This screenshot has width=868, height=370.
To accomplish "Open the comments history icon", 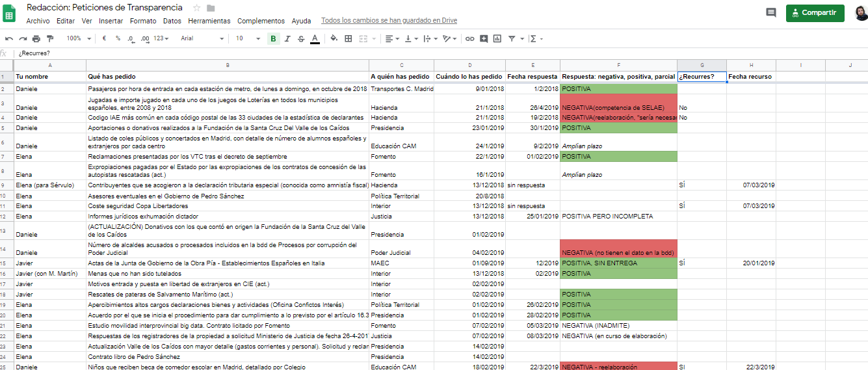I will click(771, 13).
